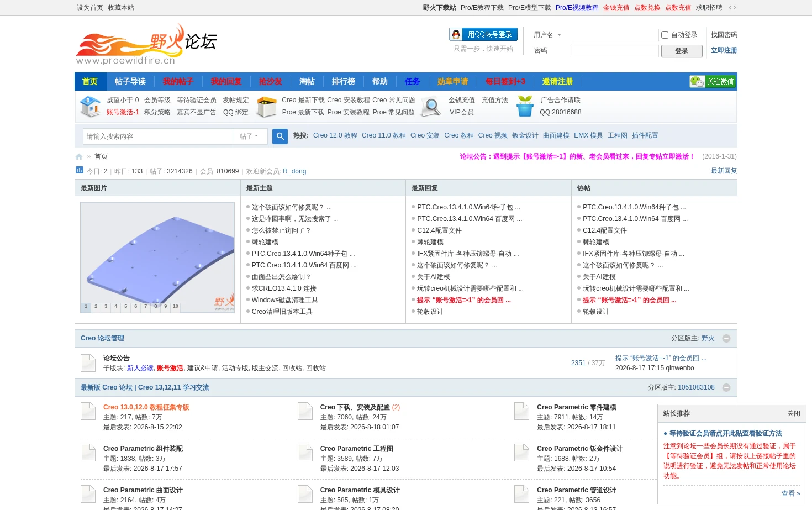This screenshot has height=510, width=812.
Task: Click the magnifier icon beside 金钱充值
Action: [431, 107]
